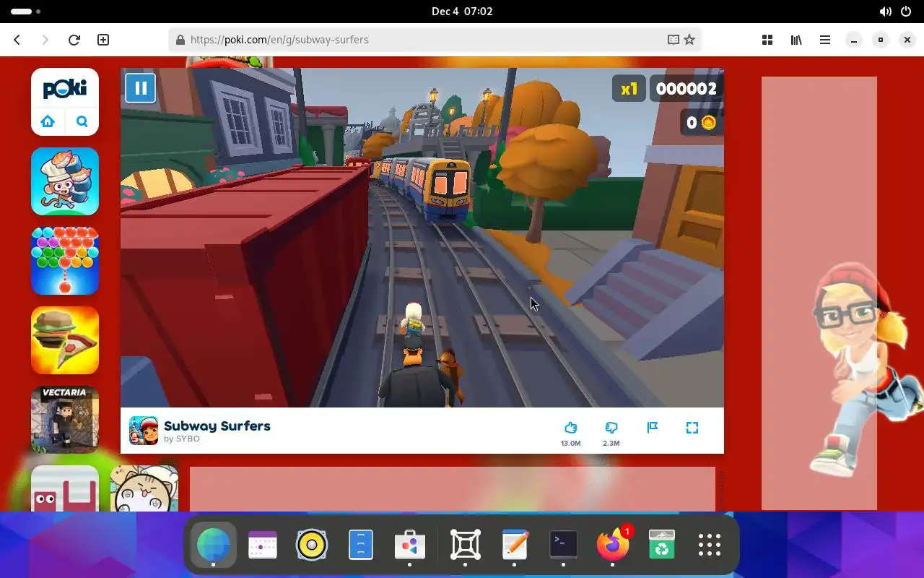This screenshot has width=924, height=578.
Task: Click the Subway Surfers title icon
Action: tap(144, 431)
